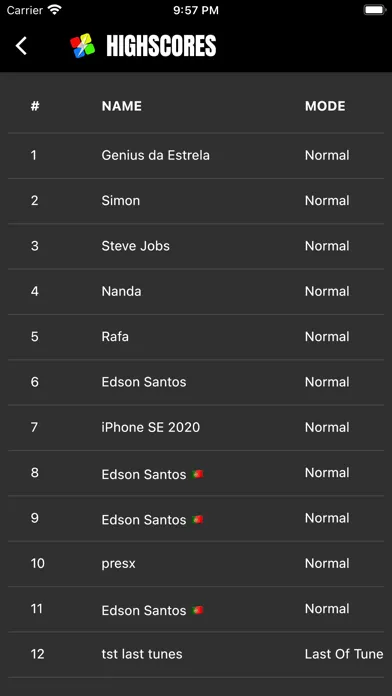Tap the Wi-Fi status icon
The height and width of the screenshot is (696, 392).
tap(55, 10)
